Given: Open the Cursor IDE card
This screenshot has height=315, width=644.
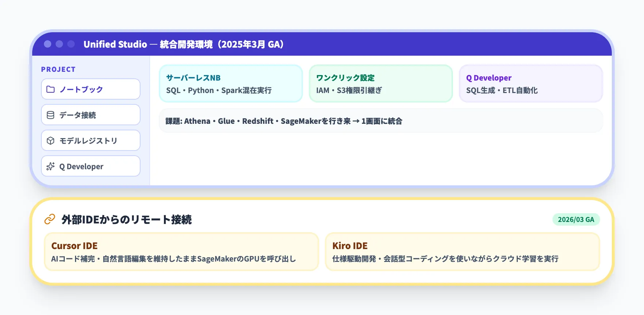Looking at the screenshot, I should [181, 252].
